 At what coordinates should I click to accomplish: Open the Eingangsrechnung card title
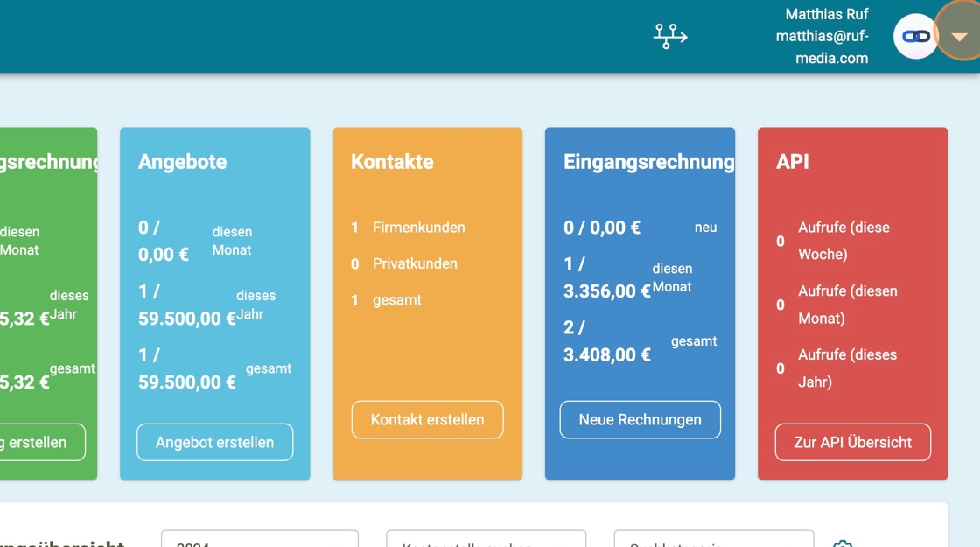648,162
